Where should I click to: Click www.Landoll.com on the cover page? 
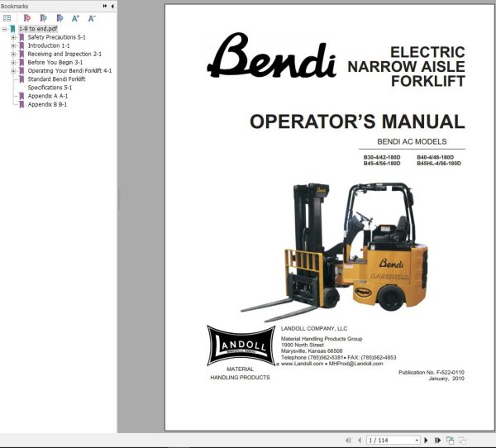coord(302,364)
